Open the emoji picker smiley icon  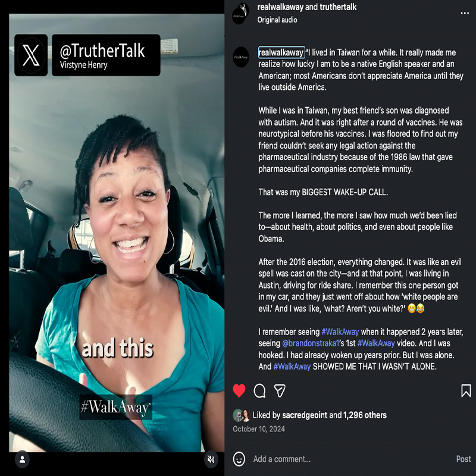[239, 459]
